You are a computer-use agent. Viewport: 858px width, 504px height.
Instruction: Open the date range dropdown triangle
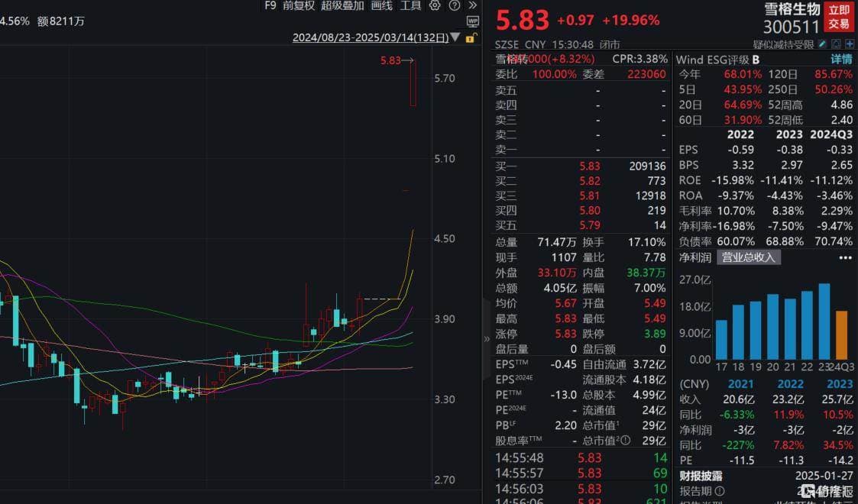click(x=455, y=37)
